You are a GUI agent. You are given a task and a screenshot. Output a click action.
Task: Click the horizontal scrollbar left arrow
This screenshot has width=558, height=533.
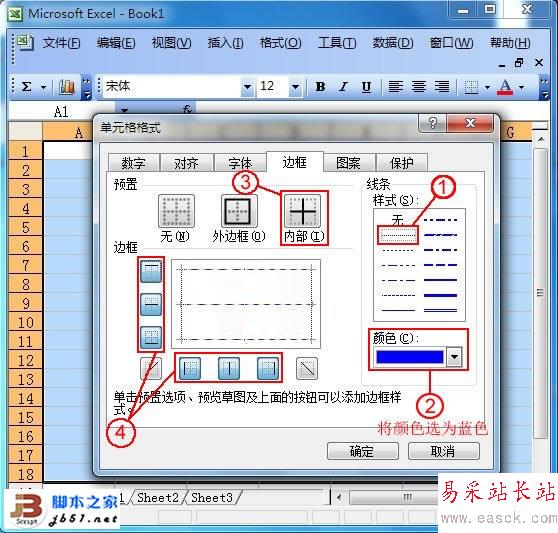click(339, 497)
